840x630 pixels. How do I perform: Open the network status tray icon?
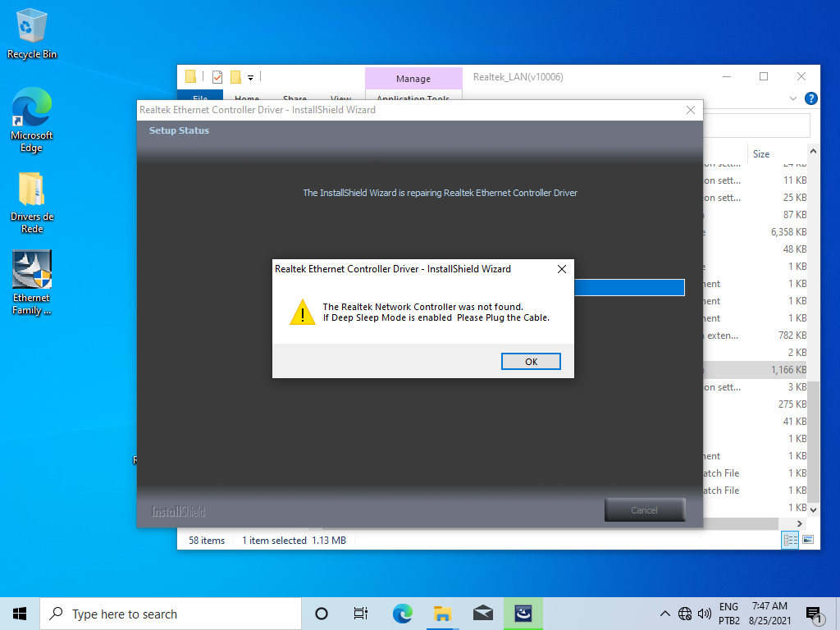(685, 614)
